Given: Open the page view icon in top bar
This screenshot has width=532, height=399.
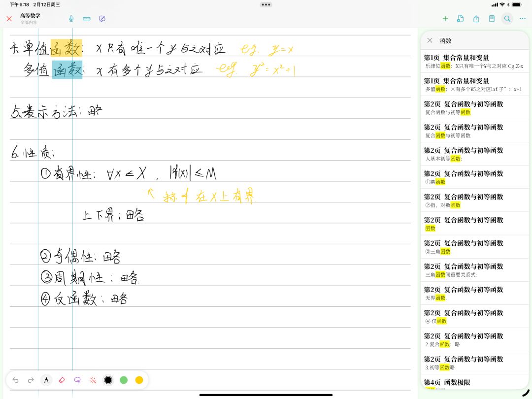Looking at the screenshot, I should pos(492,19).
